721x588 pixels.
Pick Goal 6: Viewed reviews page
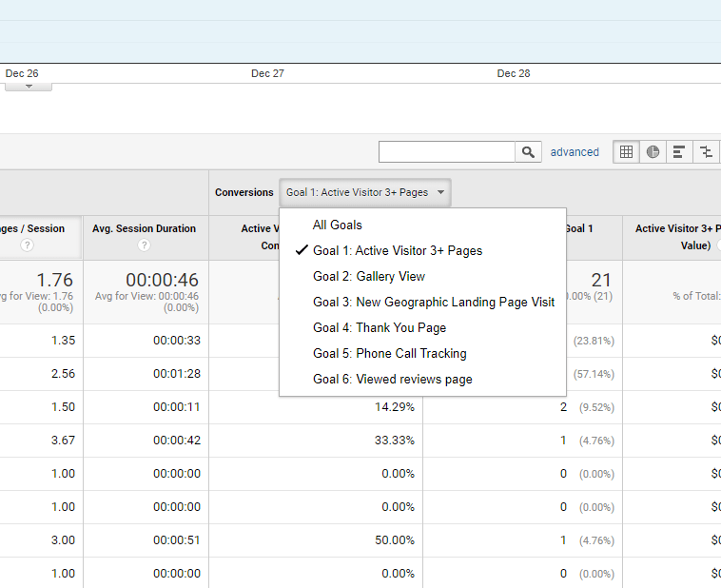coord(393,380)
